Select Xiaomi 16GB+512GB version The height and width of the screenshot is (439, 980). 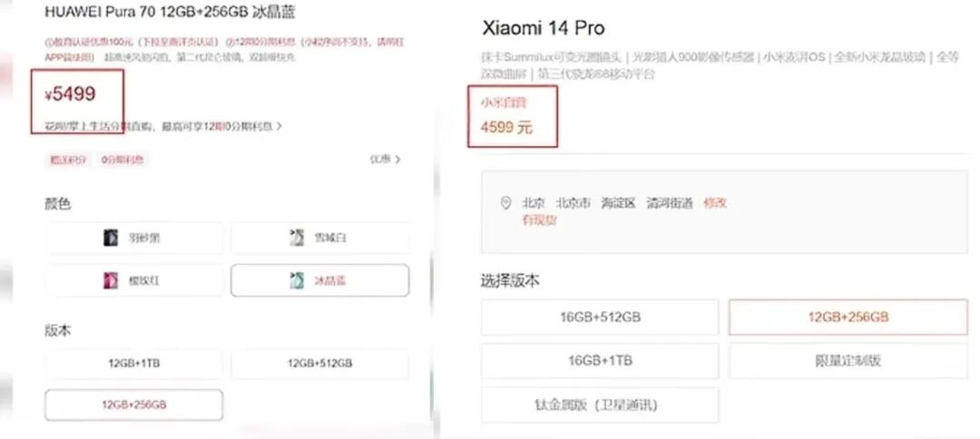600,317
